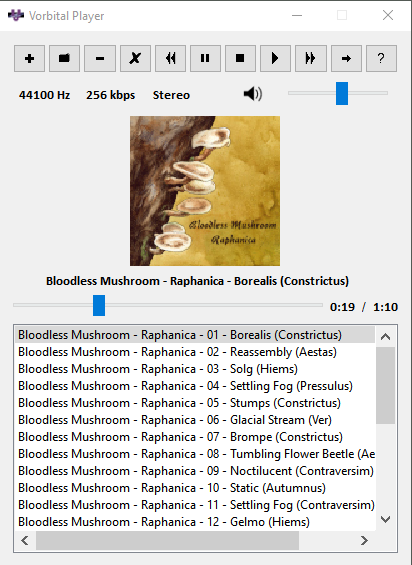412x565 pixels.
Task: Toggle playback mode with the arrow button
Action: [346, 58]
